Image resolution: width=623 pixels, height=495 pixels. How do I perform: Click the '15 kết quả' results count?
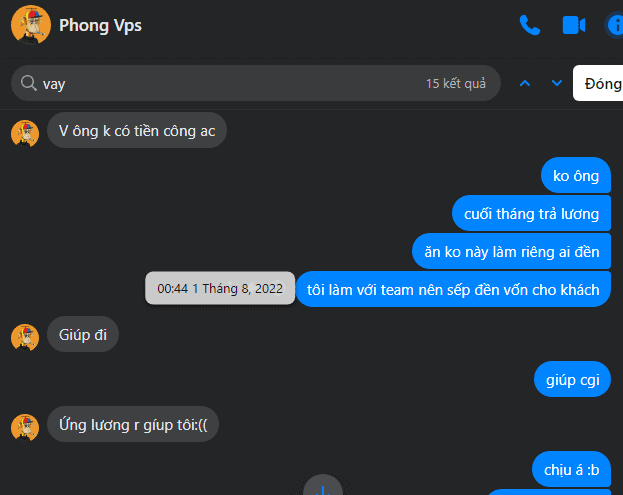[x=456, y=84]
